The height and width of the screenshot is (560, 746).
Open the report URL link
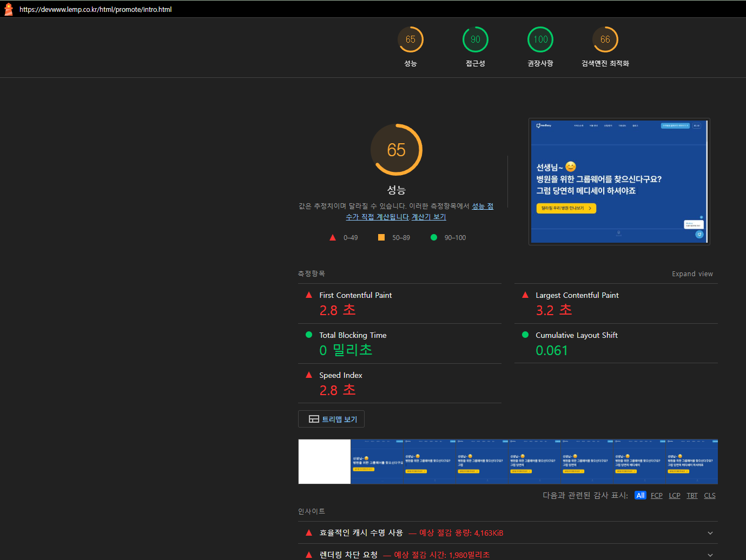click(96, 9)
